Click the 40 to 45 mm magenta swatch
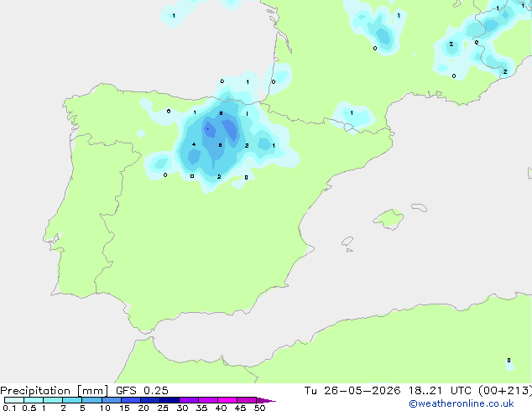This screenshot has height=411, width=532. [227, 400]
